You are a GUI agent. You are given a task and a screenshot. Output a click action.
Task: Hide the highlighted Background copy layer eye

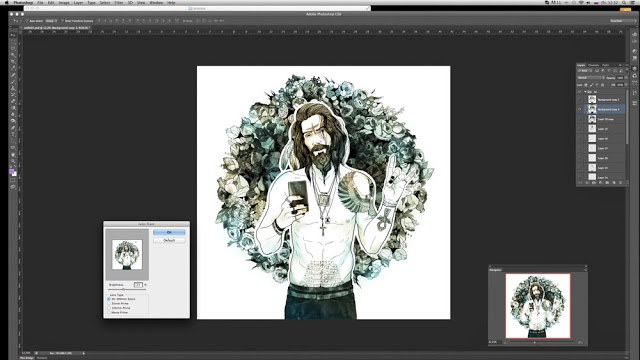(579, 109)
